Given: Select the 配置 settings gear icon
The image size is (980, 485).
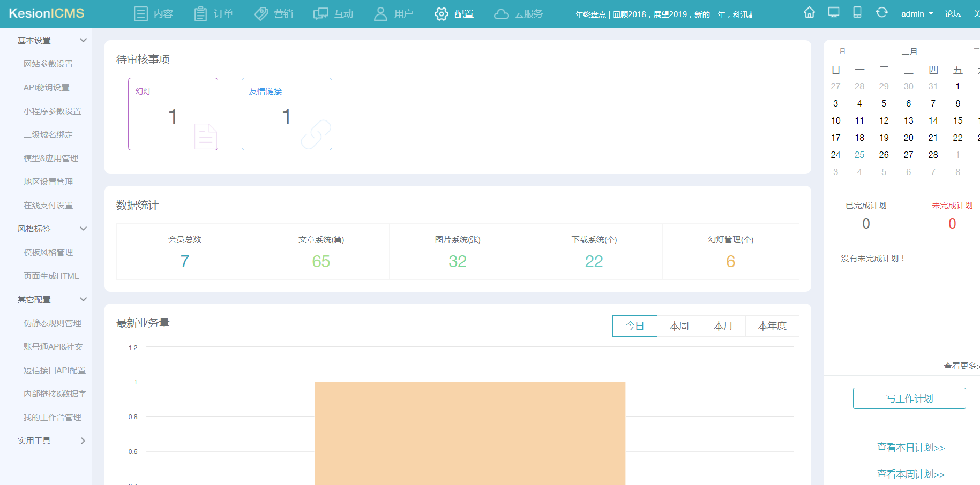Looking at the screenshot, I should point(440,13).
